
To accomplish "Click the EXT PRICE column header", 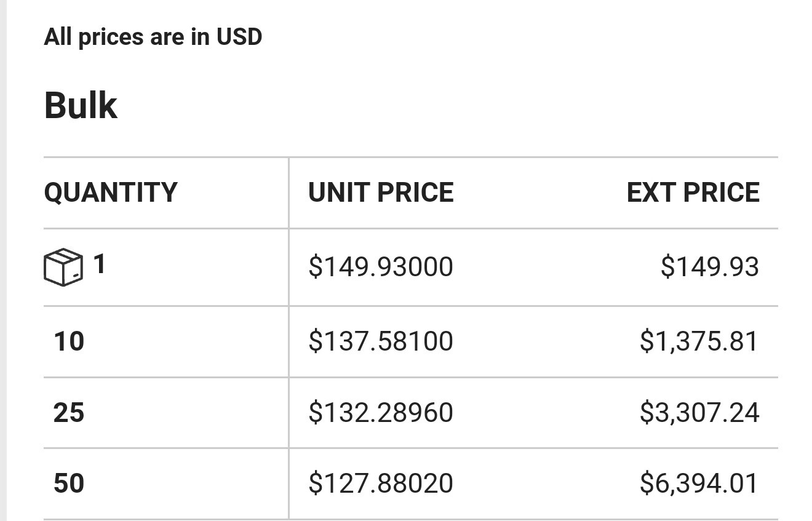I will (693, 193).
